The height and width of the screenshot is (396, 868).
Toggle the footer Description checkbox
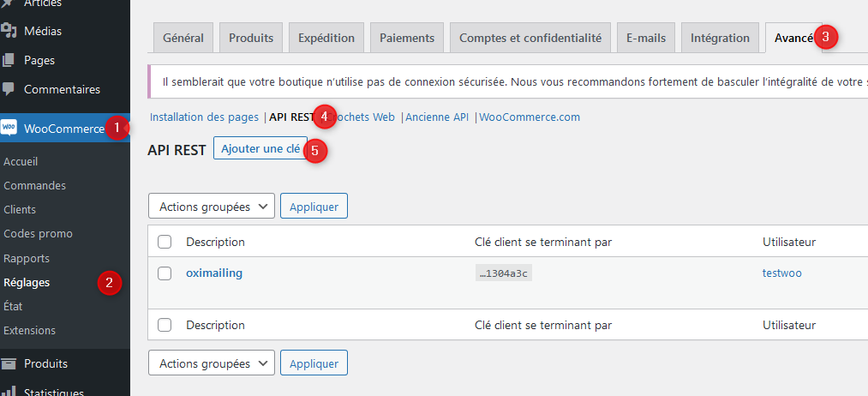point(165,325)
